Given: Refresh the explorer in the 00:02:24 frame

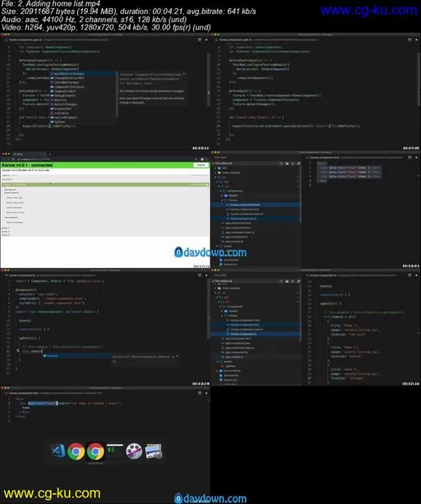Looking at the screenshot, I should 293,281.
